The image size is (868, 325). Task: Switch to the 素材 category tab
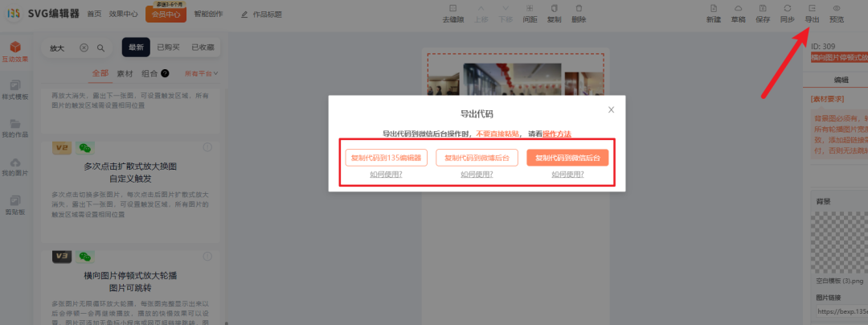[x=125, y=73]
